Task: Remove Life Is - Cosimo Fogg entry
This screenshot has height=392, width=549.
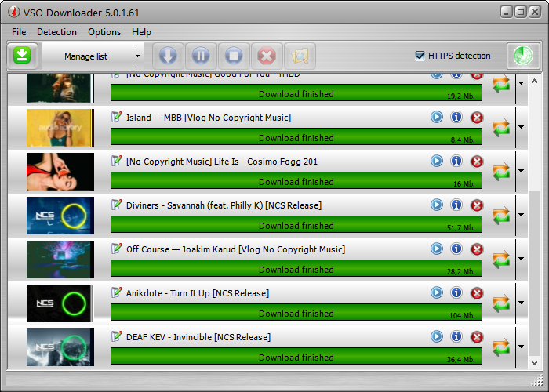Action: point(477,162)
